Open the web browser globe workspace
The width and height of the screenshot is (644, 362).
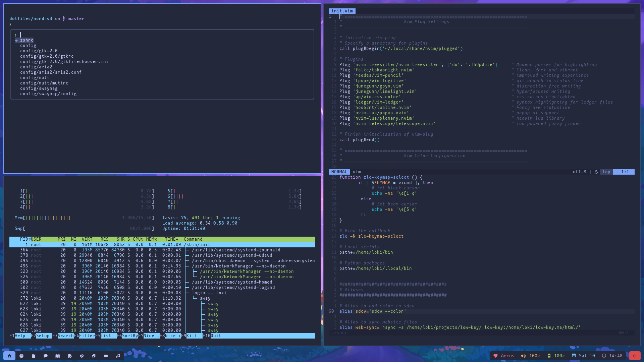(21, 356)
